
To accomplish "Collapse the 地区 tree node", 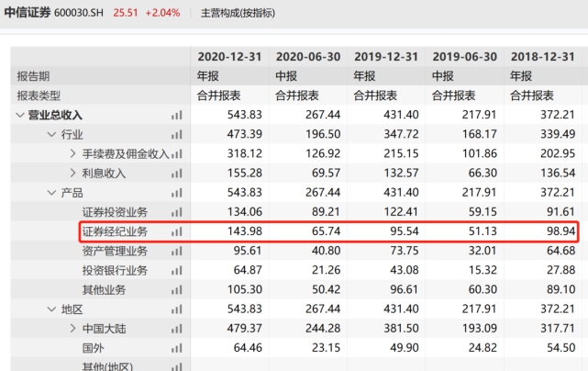I will coord(51,309).
